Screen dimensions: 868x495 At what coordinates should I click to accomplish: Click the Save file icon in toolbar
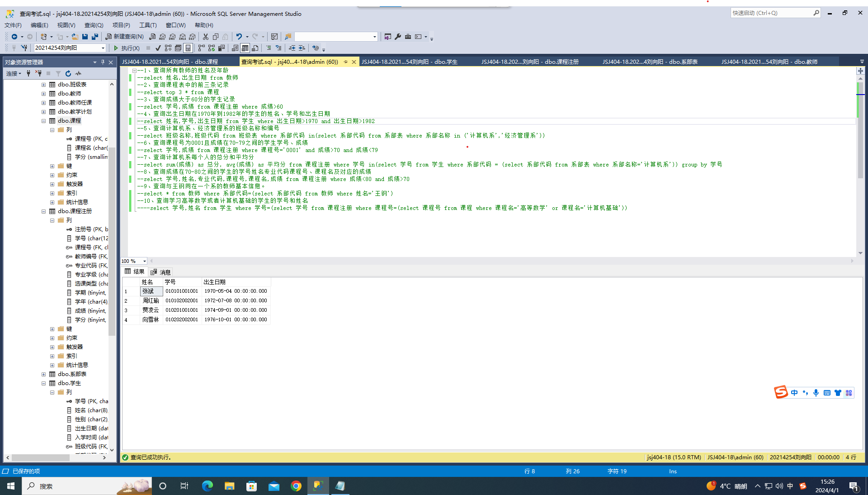coord(85,37)
